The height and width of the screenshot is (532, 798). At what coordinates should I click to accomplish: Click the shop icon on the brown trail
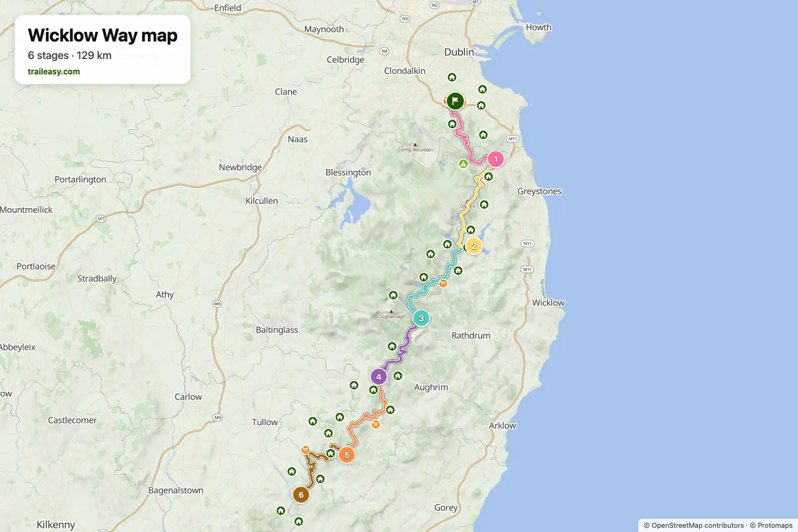pos(305,450)
